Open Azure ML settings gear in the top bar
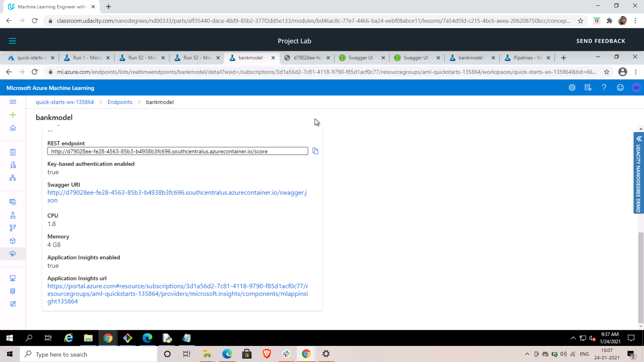 click(572, 87)
